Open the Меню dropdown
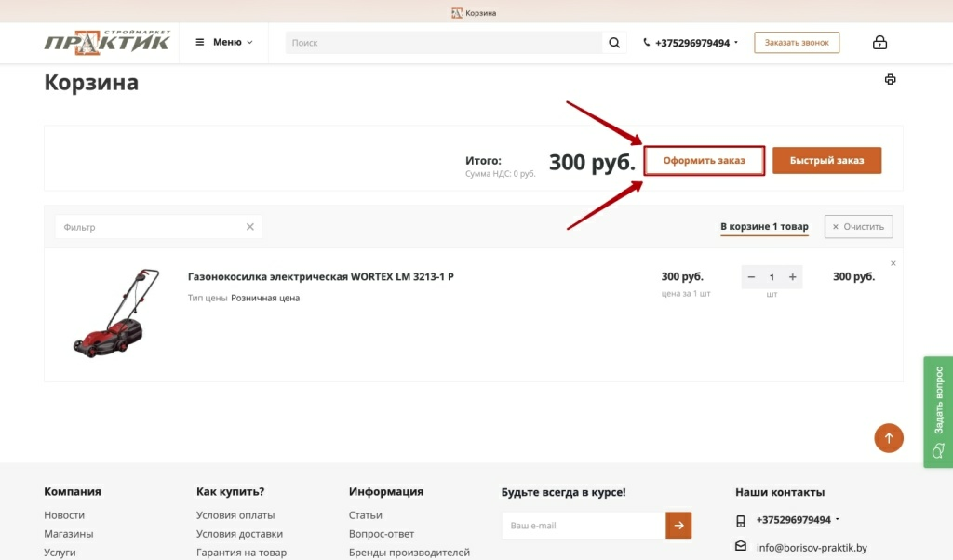This screenshot has width=953, height=560. (224, 42)
